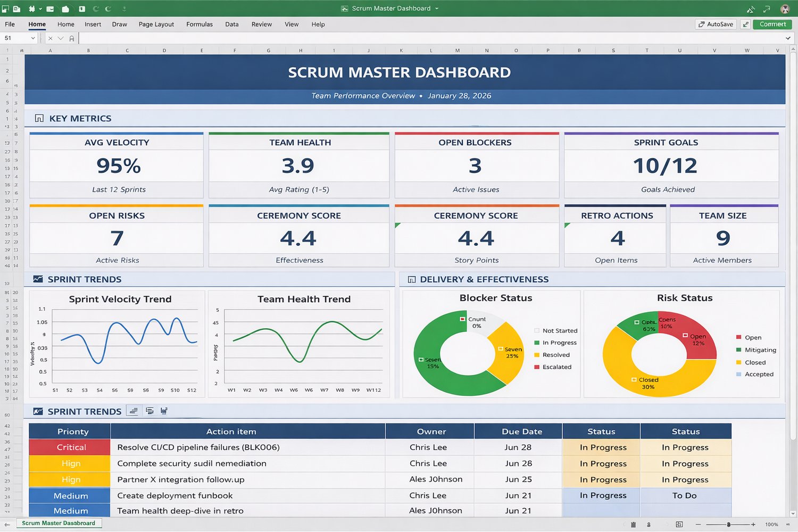Open the Review ribbon tab
Screen dimensions: 798x532
(x=261, y=24)
